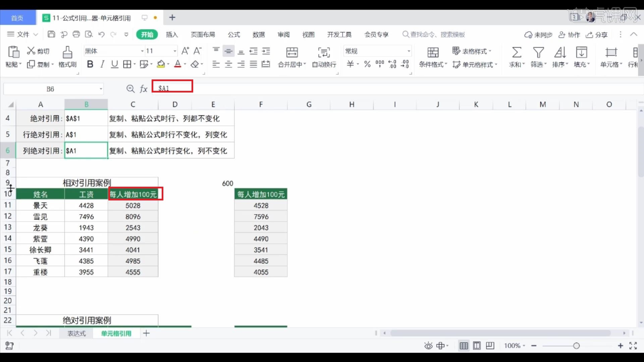Toggle eye protection mode in status bar
644x362 pixels.
coord(428,346)
